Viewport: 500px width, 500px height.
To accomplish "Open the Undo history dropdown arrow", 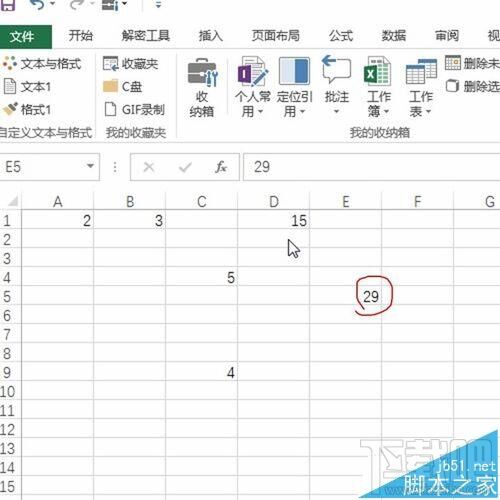I will point(53,4).
